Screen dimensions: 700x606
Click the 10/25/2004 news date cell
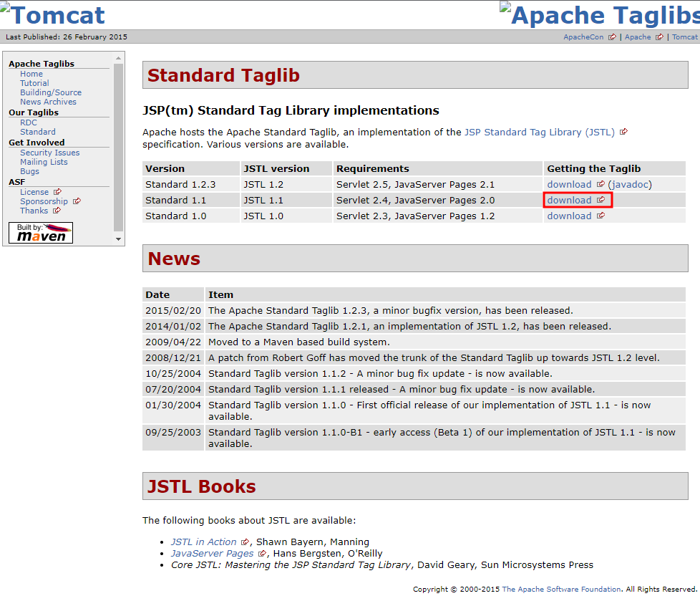173,374
